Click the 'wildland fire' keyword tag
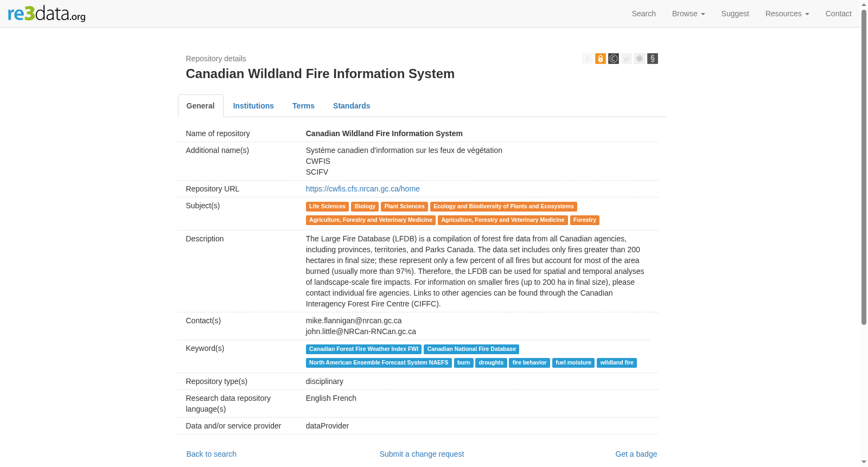868x467 pixels. click(617, 363)
